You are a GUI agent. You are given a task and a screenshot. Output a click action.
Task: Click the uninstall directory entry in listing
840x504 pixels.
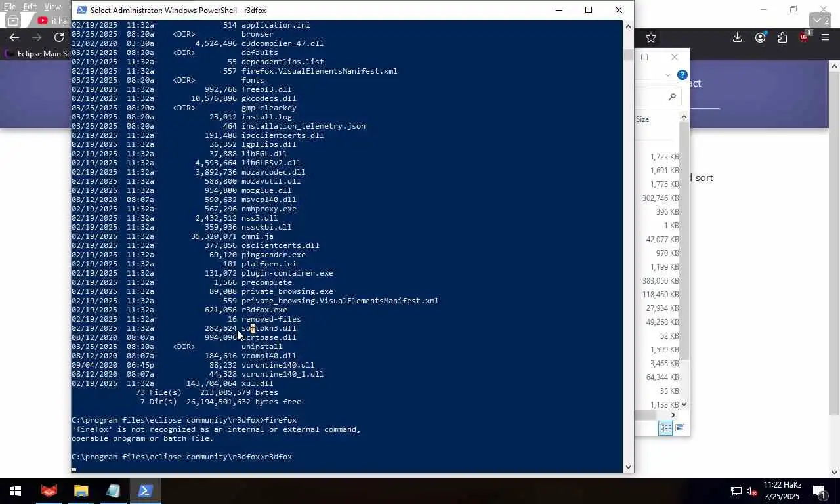[x=262, y=346]
